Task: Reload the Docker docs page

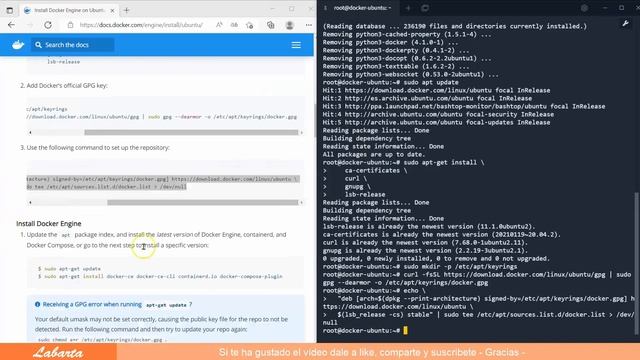Action: point(48,25)
